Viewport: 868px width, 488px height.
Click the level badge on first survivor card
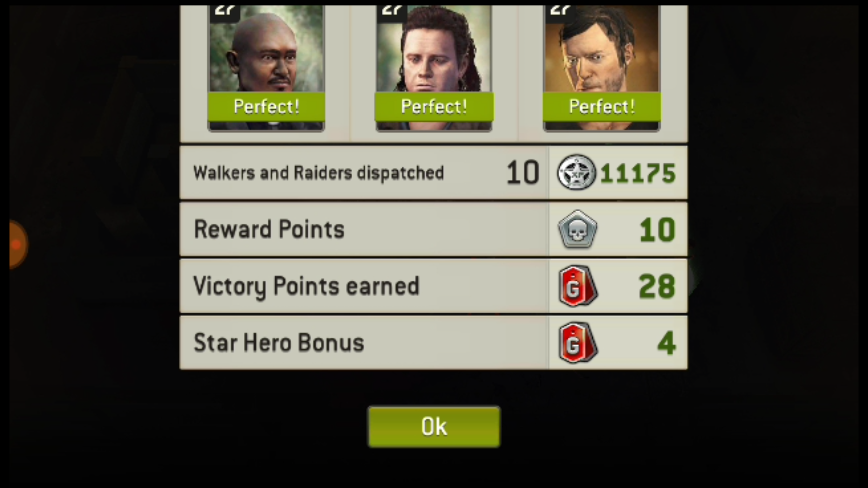(x=225, y=13)
